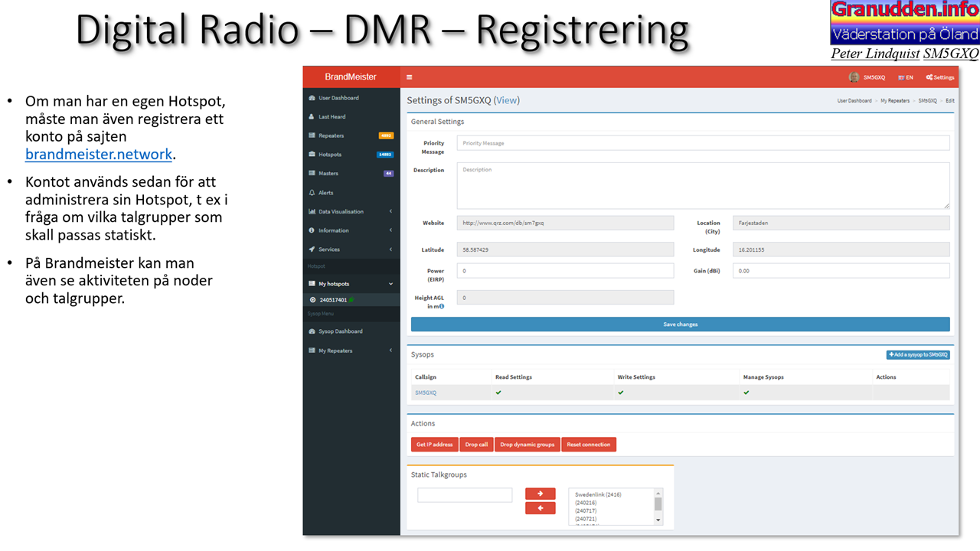Click the green plug icon beside 240517401

pos(351,300)
